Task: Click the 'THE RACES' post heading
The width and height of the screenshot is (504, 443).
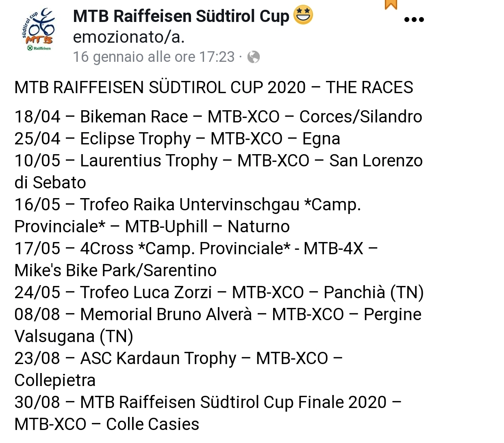Action: point(369,87)
